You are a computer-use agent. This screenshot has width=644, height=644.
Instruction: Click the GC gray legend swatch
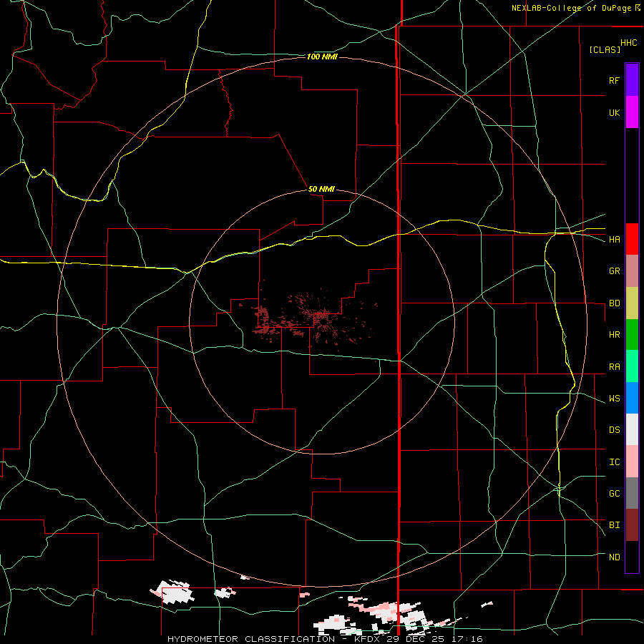coord(632,493)
